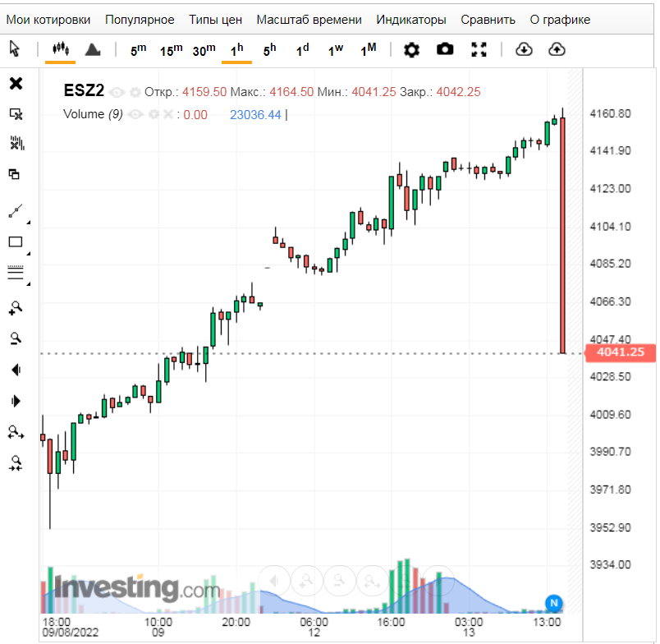The image size is (660, 644).
Task: Click the cloud upload (save chart) icon
Action: point(557,50)
